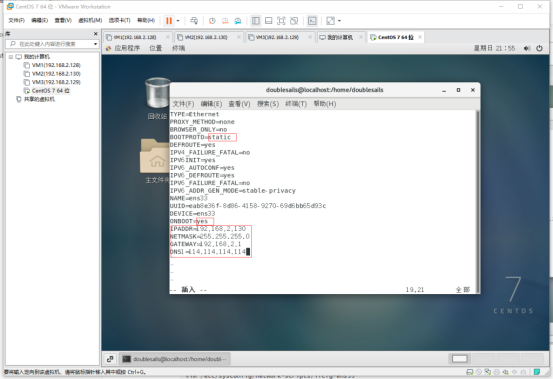Screen dimensions: 553x379
Task: Open VMware 文件(F) menu
Action: click(16, 20)
